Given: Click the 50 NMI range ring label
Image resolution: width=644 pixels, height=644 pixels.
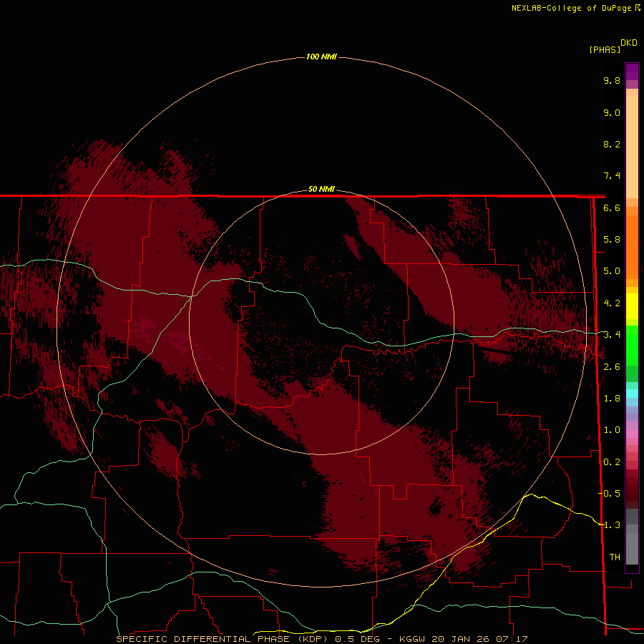Looking at the screenshot, I should (321, 189).
